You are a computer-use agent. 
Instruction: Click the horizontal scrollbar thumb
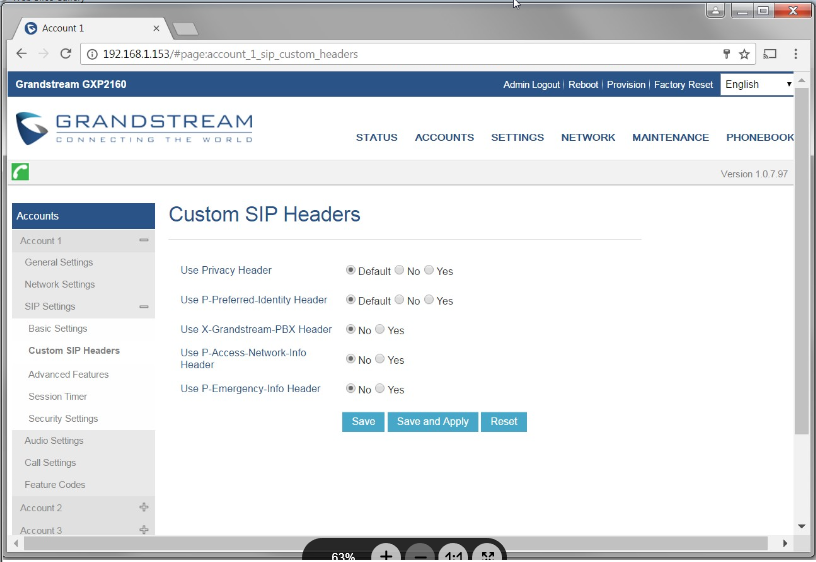(x=396, y=543)
